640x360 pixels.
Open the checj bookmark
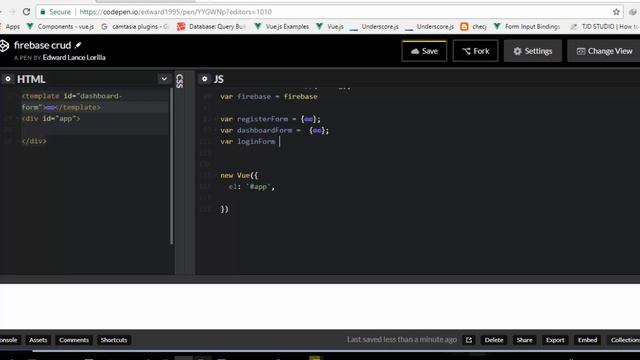click(x=474, y=27)
